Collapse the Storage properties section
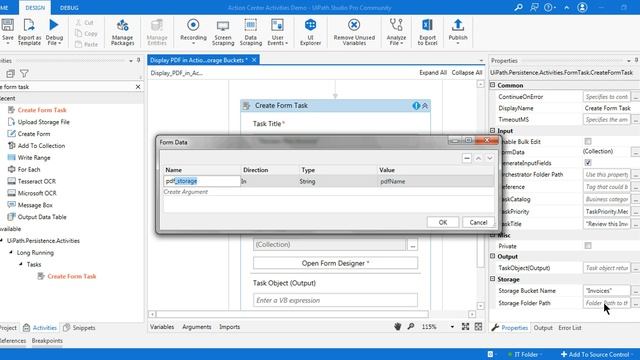The image size is (640, 360). pyautogui.click(x=493, y=279)
